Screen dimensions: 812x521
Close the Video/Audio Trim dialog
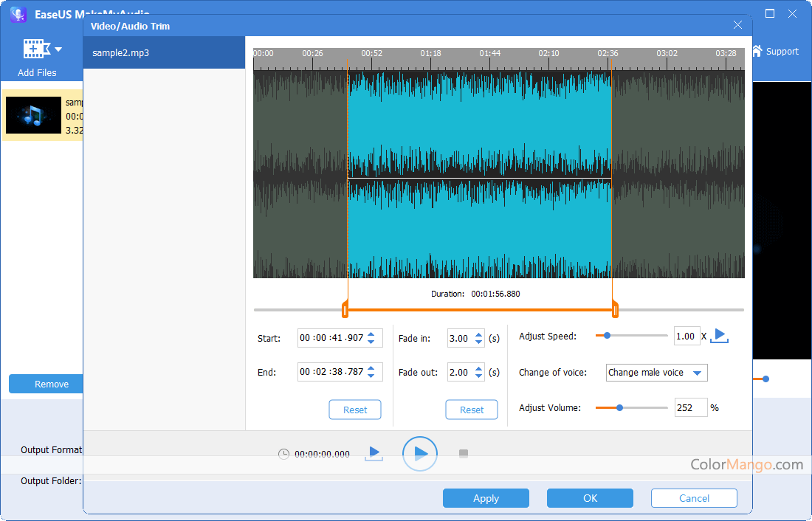click(737, 26)
